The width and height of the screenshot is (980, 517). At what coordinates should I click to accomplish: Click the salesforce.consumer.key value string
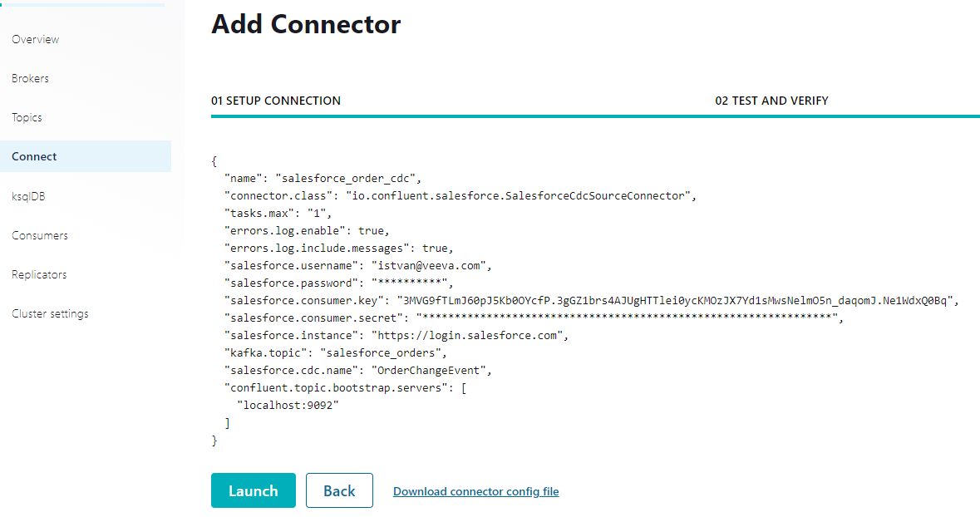click(x=677, y=301)
